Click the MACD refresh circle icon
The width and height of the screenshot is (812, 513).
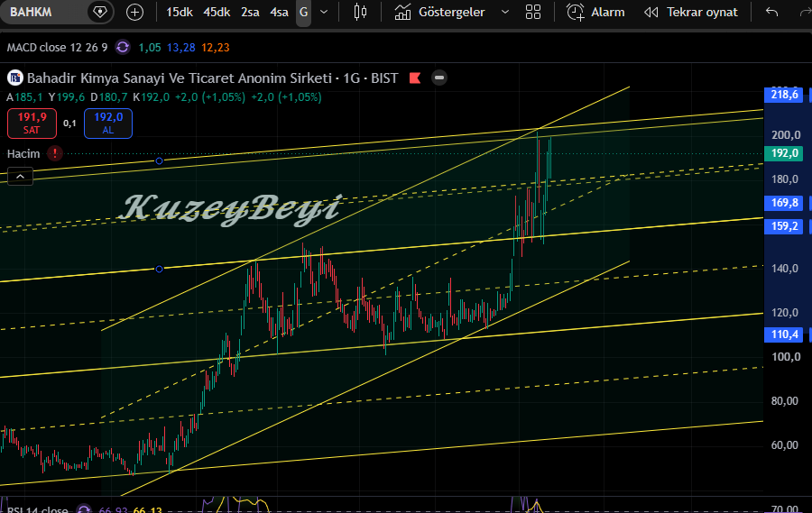click(123, 47)
